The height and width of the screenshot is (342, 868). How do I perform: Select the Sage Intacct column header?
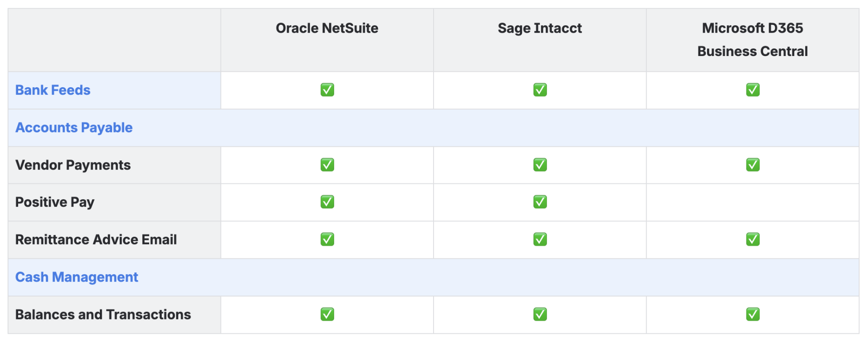(x=540, y=28)
